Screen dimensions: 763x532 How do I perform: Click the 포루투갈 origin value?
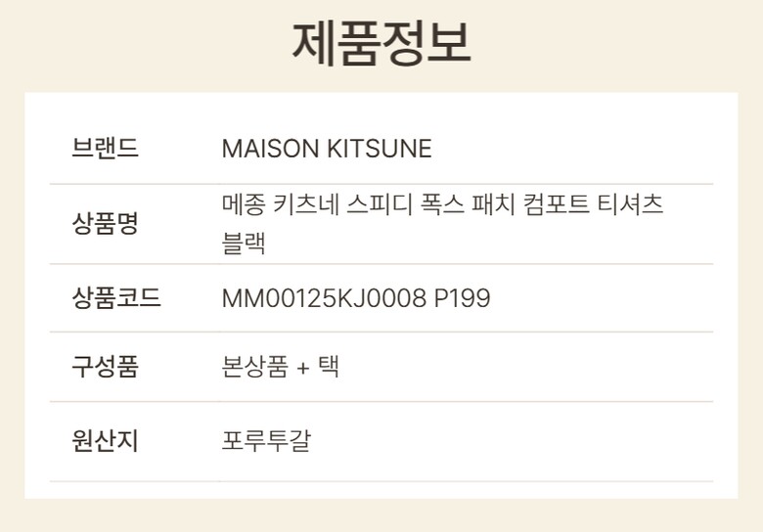tap(266, 441)
